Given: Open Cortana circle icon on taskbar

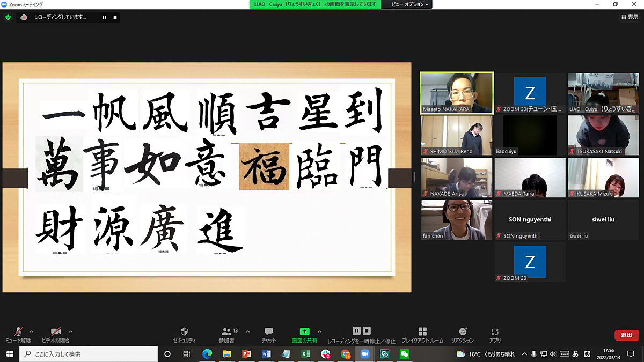Looking at the screenshot, I should point(167,354).
